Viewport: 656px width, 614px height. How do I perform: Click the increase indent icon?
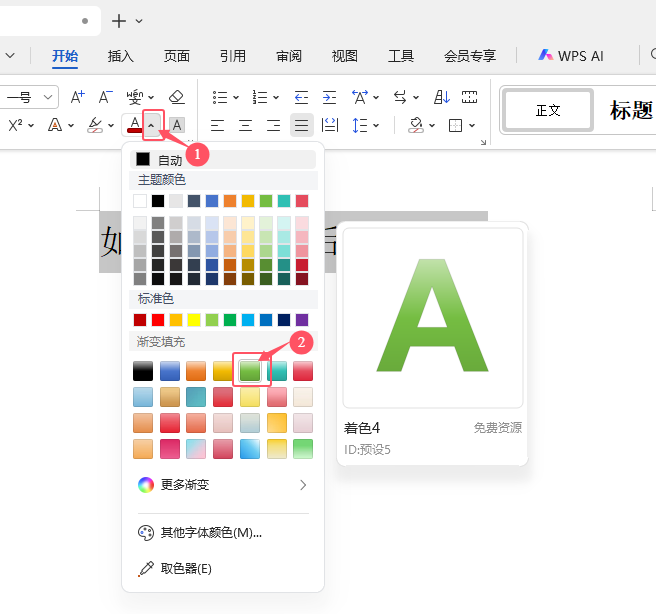(x=329, y=97)
